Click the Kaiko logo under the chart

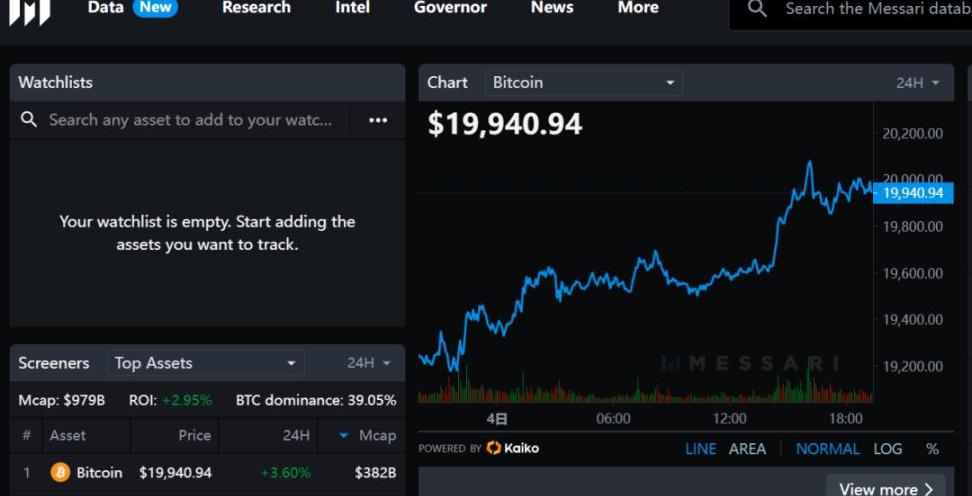tap(512, 448)
